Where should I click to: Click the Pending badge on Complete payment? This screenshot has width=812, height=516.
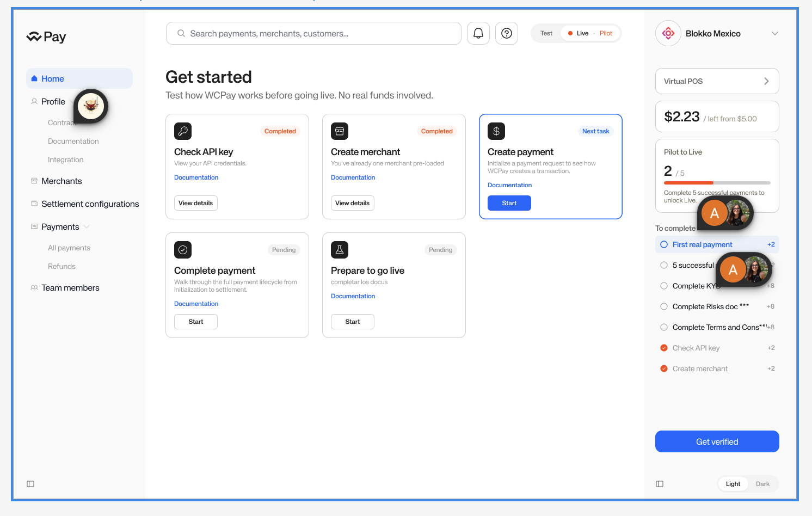284,250
